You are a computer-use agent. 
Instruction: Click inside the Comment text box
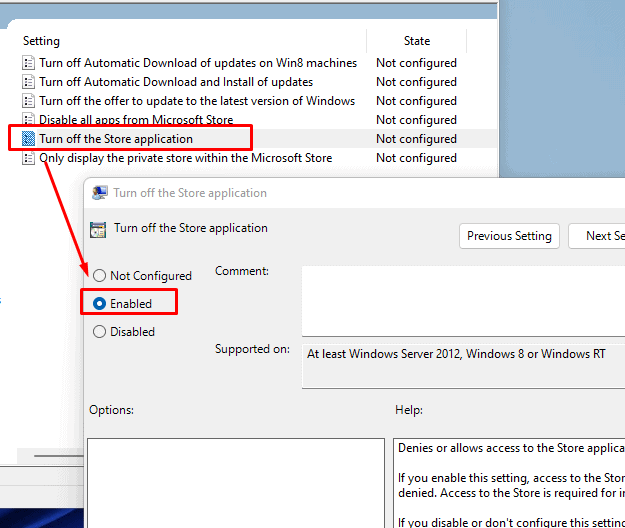463,301
